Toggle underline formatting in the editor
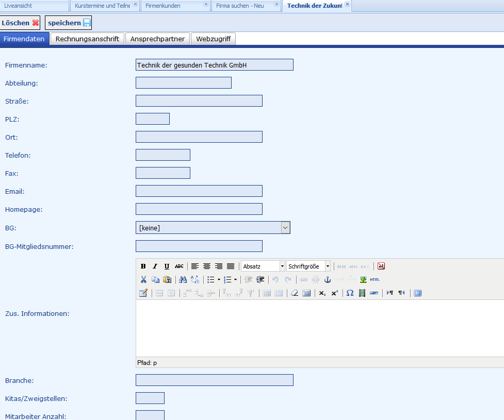504x420 pixels. tap(167, 266)
